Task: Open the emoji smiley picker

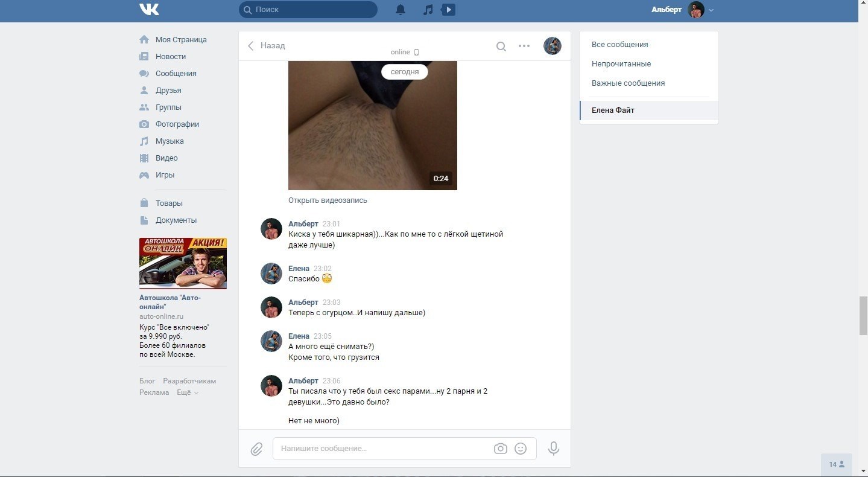Action: [x=521, y=449]
